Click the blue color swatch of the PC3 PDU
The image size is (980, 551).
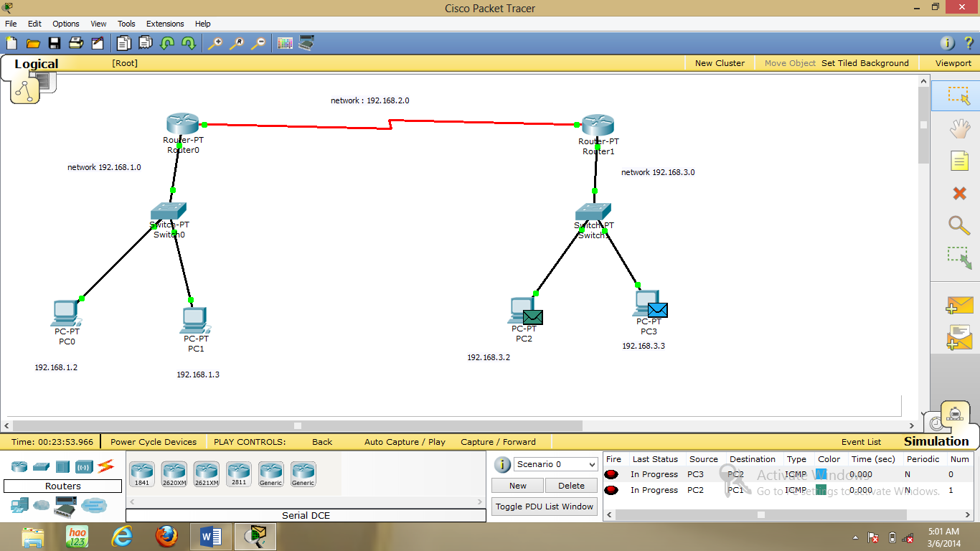coord(821,474)
